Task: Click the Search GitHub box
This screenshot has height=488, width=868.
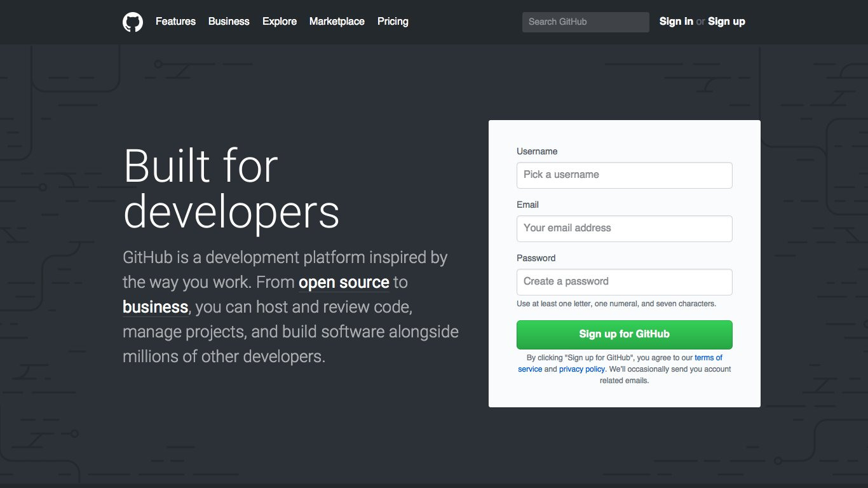Action: click(585, 22)
